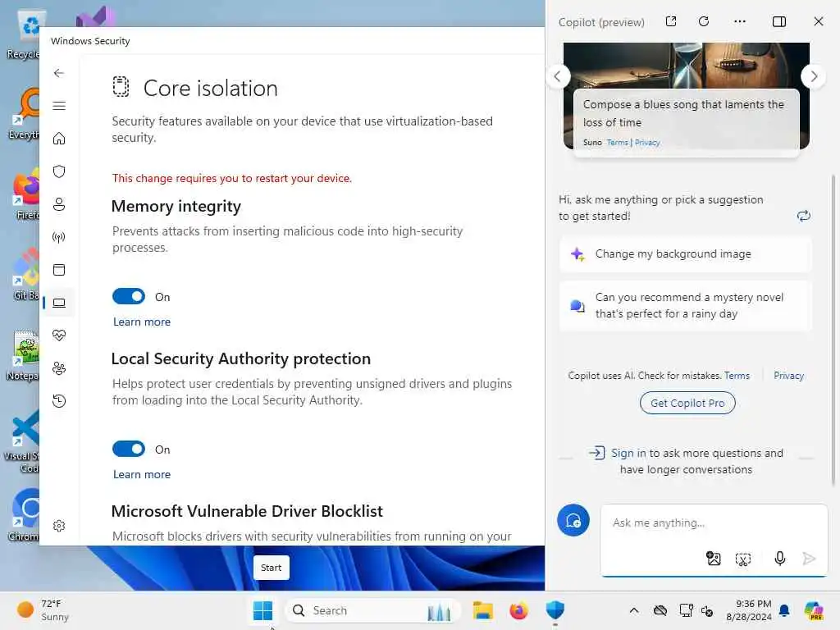Open Copilot in new window icon
Screen dimensions: 840x630
click(671, 21)
